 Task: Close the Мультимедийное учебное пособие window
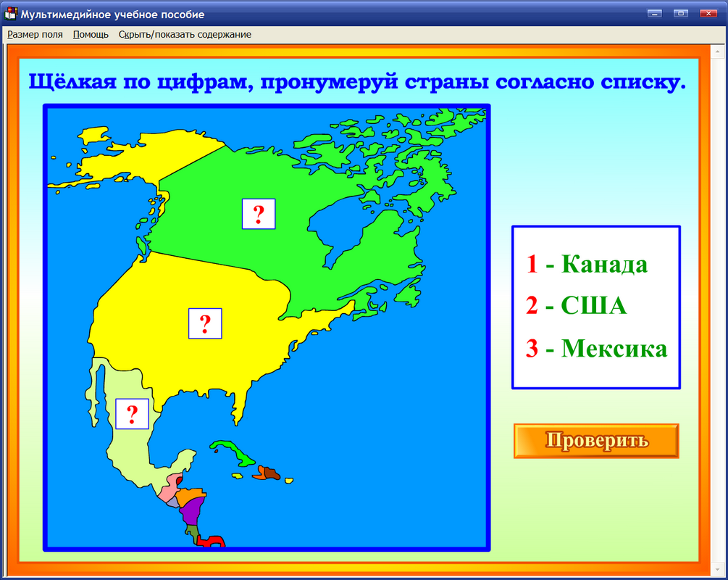point(708,14)
